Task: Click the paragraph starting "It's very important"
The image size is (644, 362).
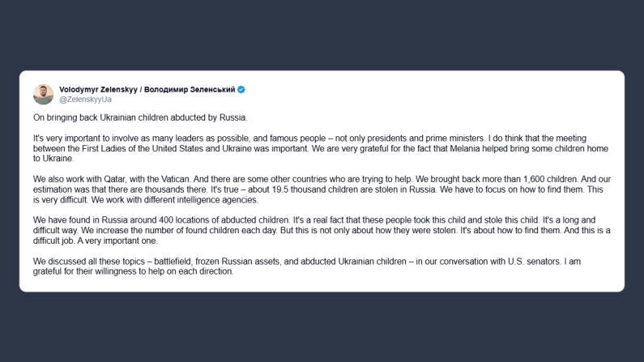Action: tap(322, 147)
